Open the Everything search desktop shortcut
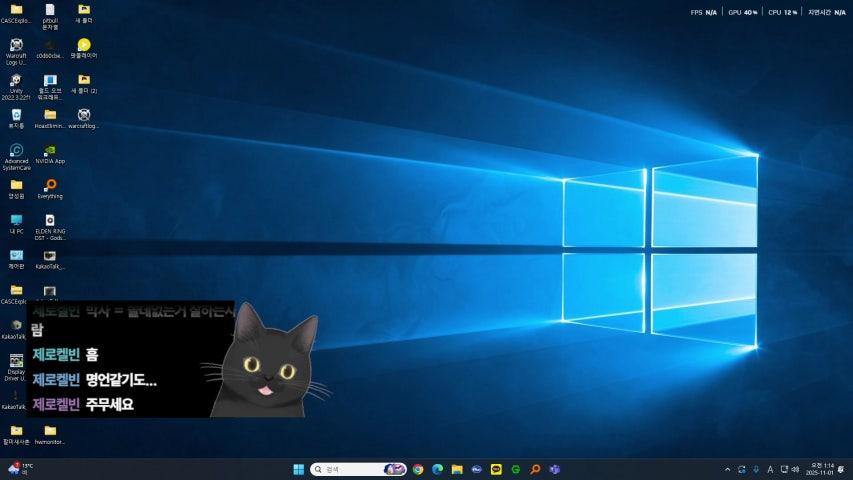 pos(50,185)
